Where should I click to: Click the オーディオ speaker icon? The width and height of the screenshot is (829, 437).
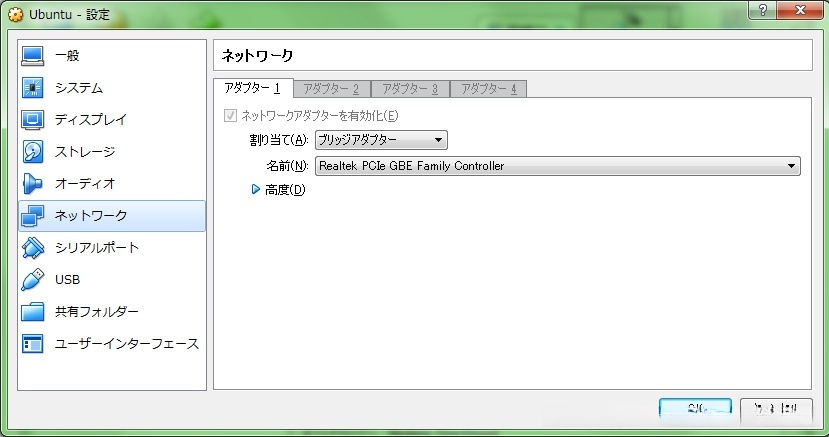coord(32,183)
